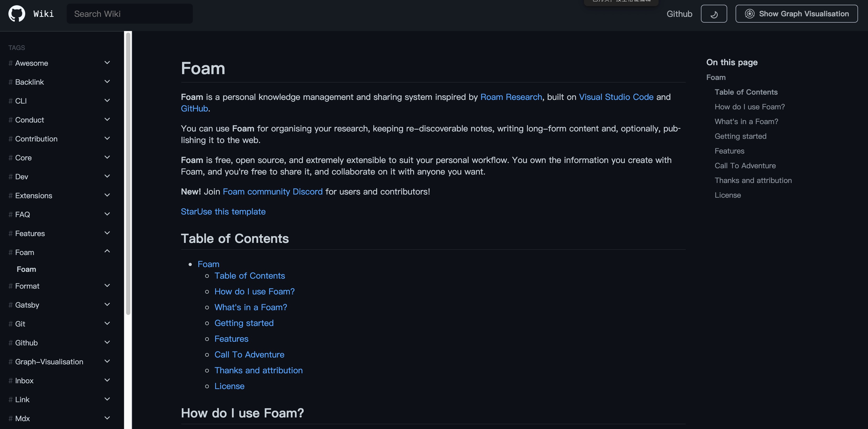Click chevron icon next to Gatsby
868x429 pixels.
point(107,305)
